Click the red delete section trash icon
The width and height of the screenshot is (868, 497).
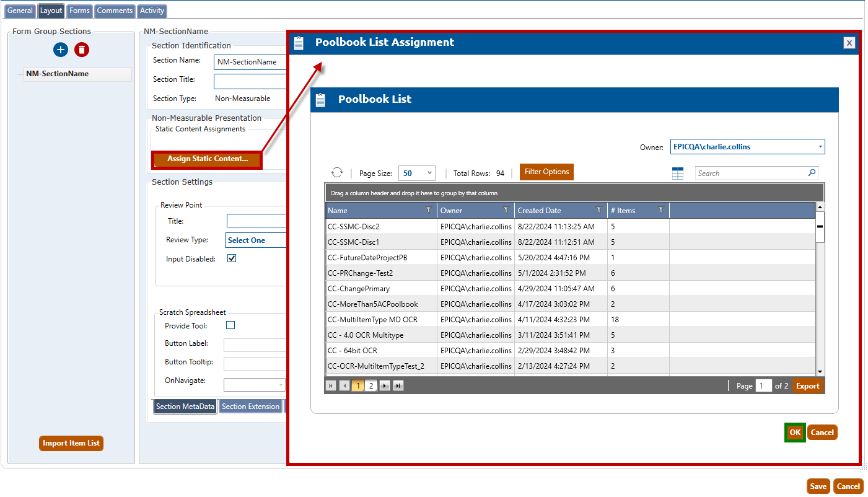click(x=82, y=50)
